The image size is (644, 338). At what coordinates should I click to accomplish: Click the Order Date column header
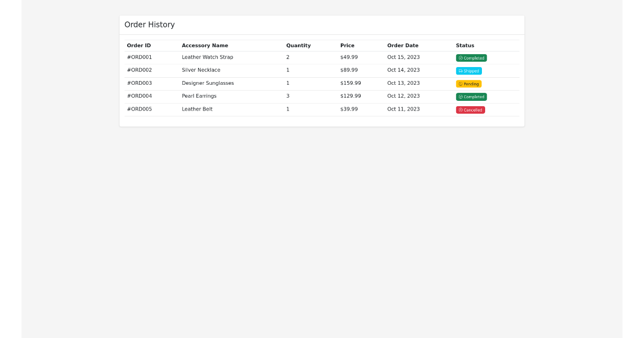(x=403, y=45)
